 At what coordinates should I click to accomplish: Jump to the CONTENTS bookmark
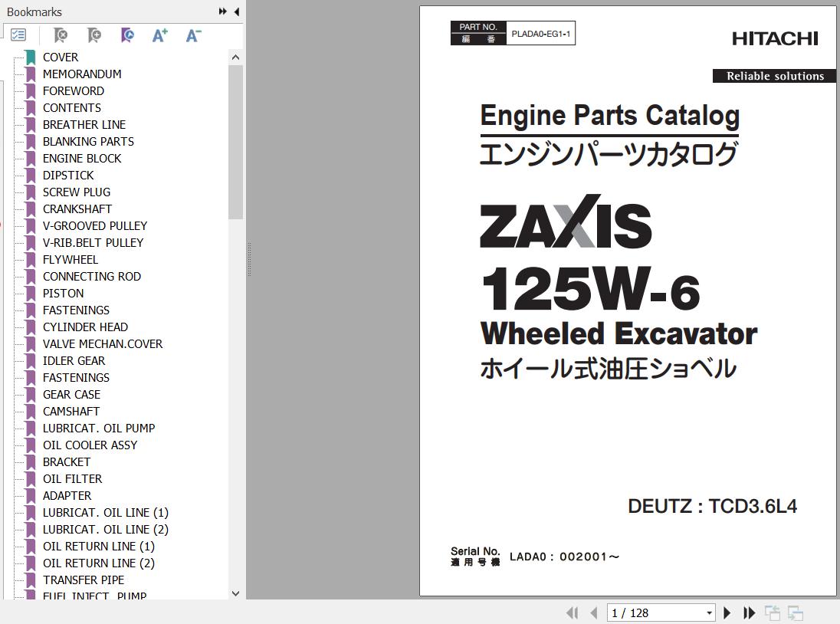click(x=72, y=107)
